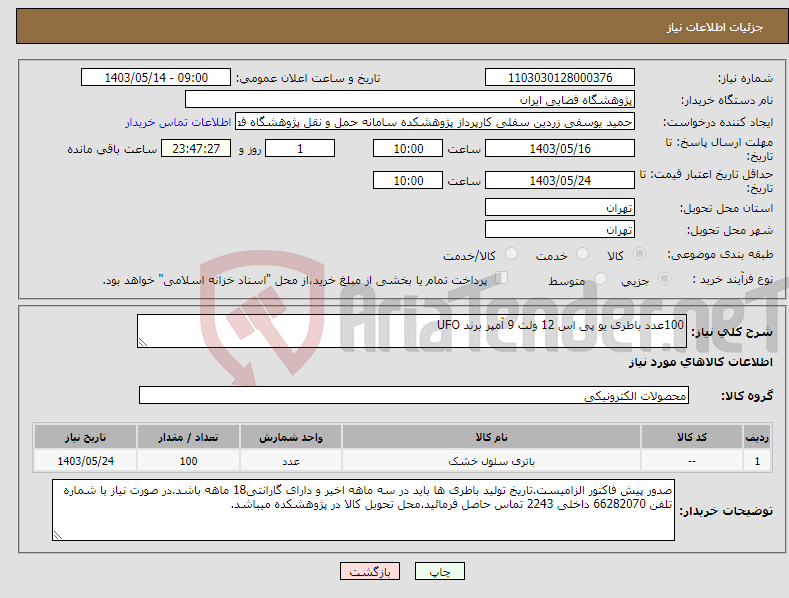Select the کالا/خدمت radio button
Viewport: 789px width, 598px height.
coord(511,254)
